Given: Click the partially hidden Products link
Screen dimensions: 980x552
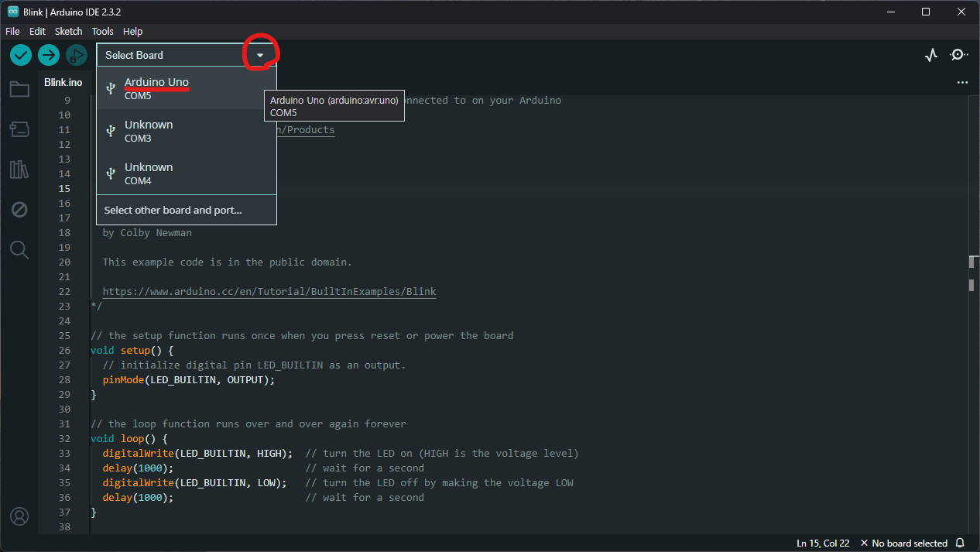Looking at the screenshot, I should click(x=306, y=129).
